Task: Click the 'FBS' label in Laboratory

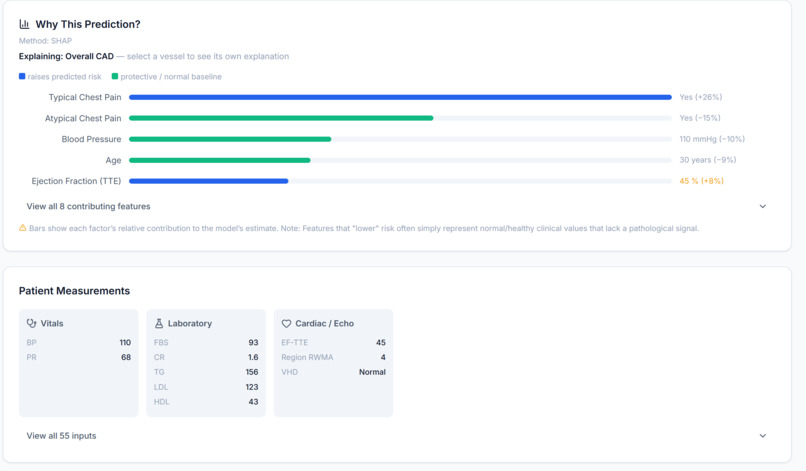Action: pyautogui.click(x=161, y=342)
